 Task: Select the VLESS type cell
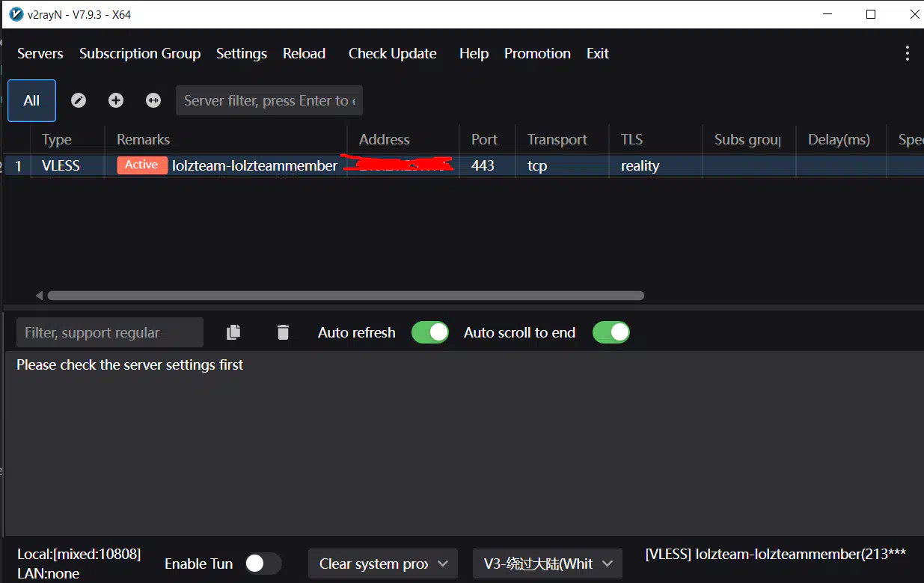61,165
